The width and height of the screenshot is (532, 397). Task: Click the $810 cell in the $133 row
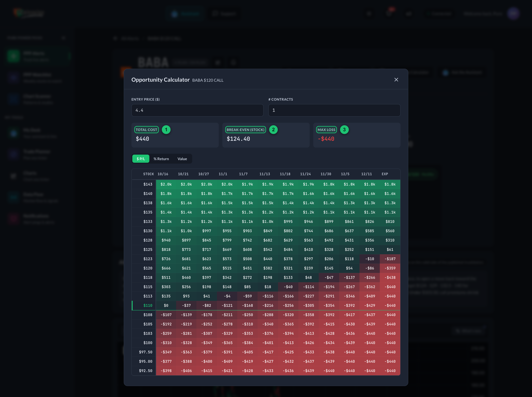click(x=390, y=221)
